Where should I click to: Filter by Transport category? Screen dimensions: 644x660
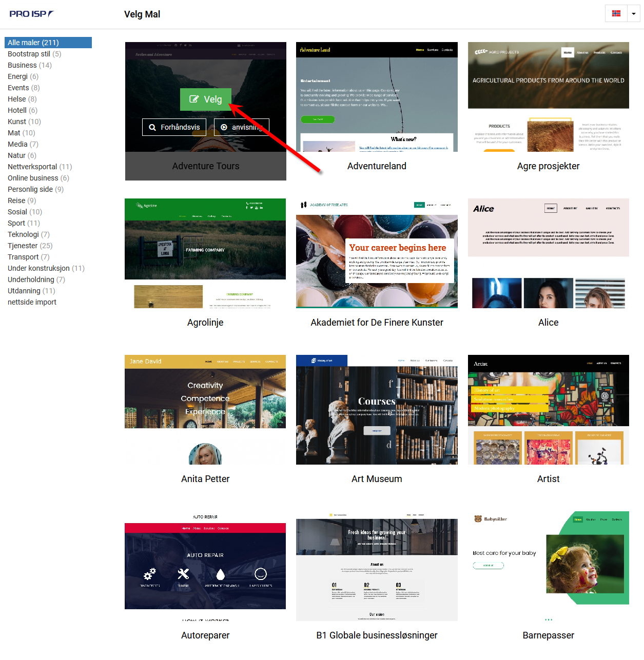[29, 257]
